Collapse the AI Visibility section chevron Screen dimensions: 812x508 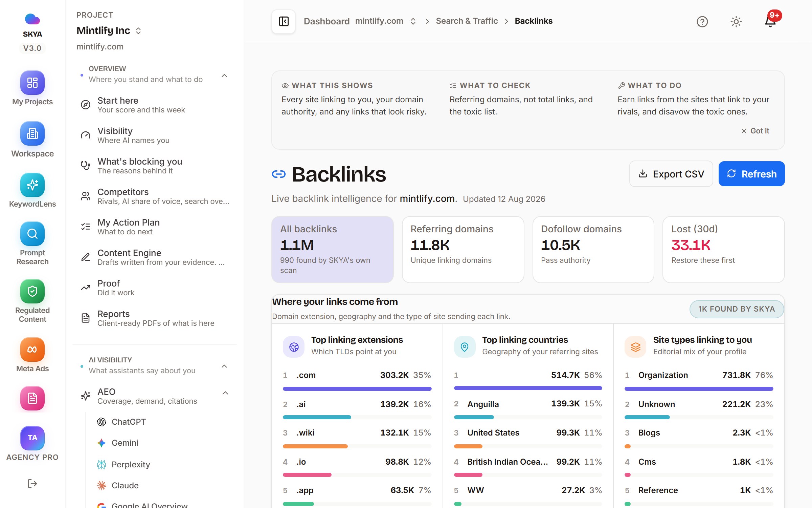click(x=224, y=366)
